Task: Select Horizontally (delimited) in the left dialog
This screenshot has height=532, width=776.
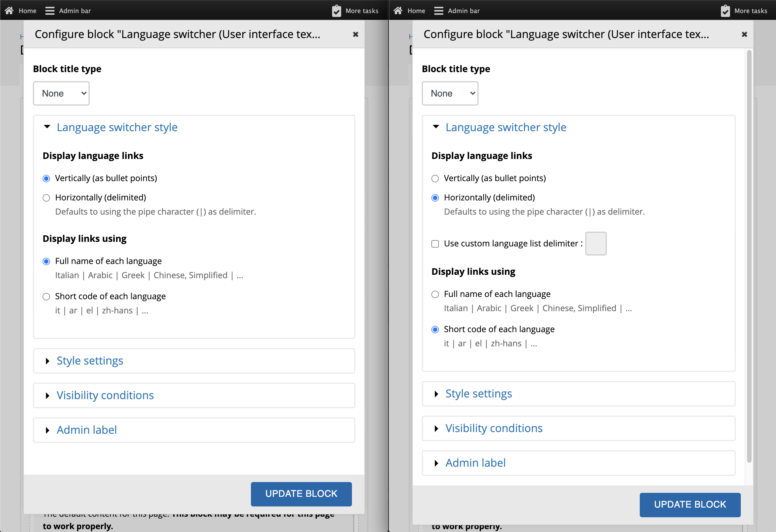Action: click(46, 198)
